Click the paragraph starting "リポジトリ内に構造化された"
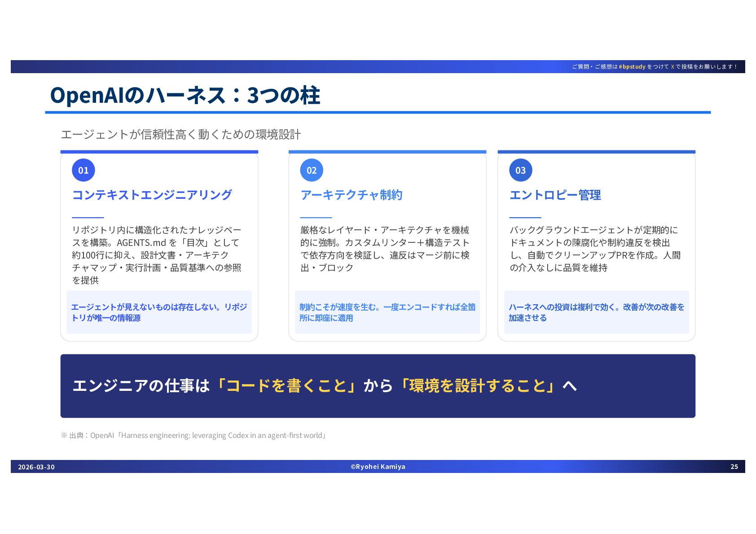756x534 pixels. (157, 255)
